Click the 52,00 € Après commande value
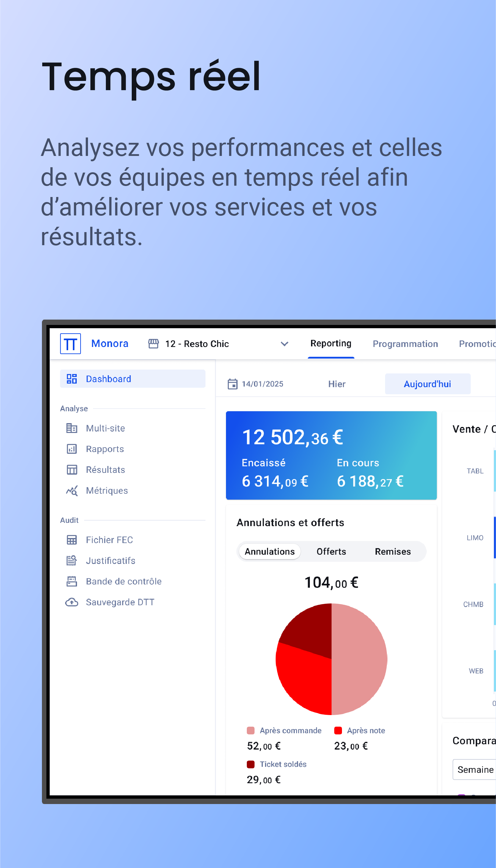Image resolution: width=496 pixels, height=868 pixels. click(264, 746)
